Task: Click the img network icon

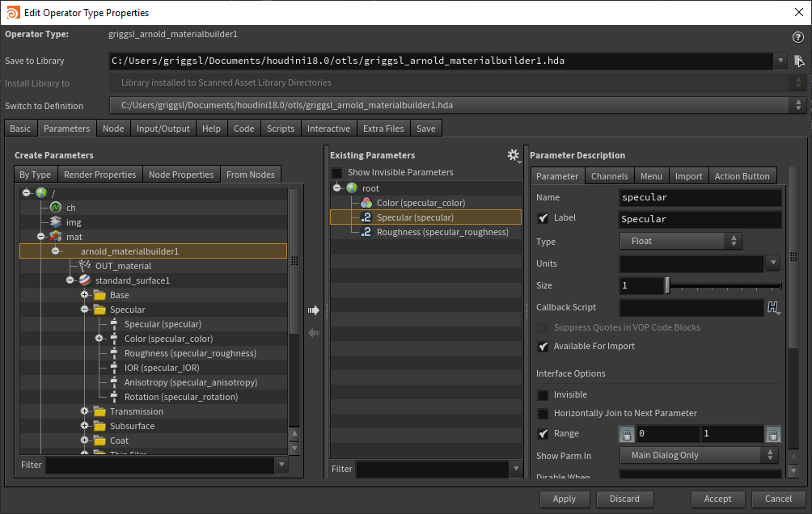Action: (56, 222)
